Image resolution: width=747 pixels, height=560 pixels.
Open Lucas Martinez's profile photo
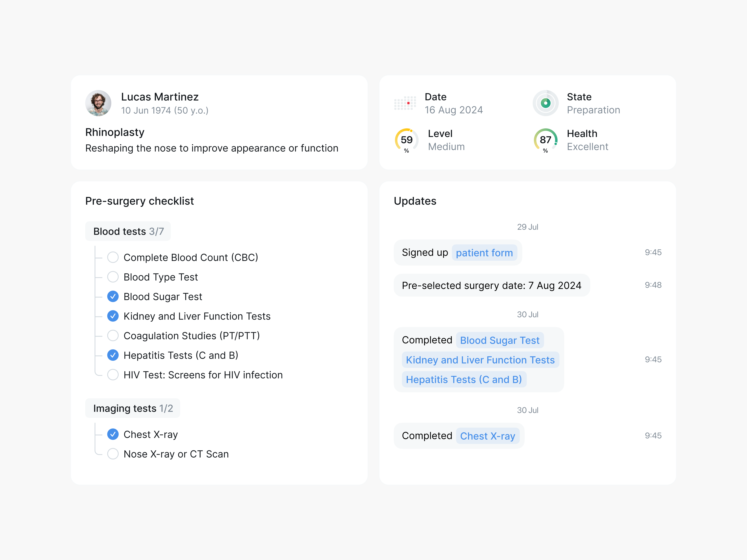click(x=98, y=103)
